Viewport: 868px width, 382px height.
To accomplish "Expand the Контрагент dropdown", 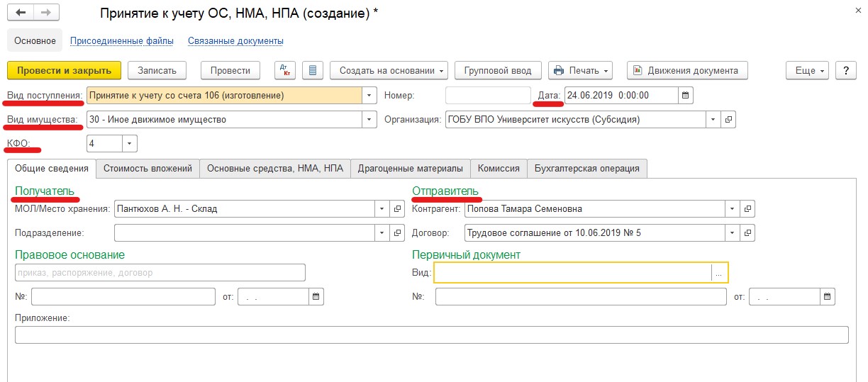I will (733, 209).
